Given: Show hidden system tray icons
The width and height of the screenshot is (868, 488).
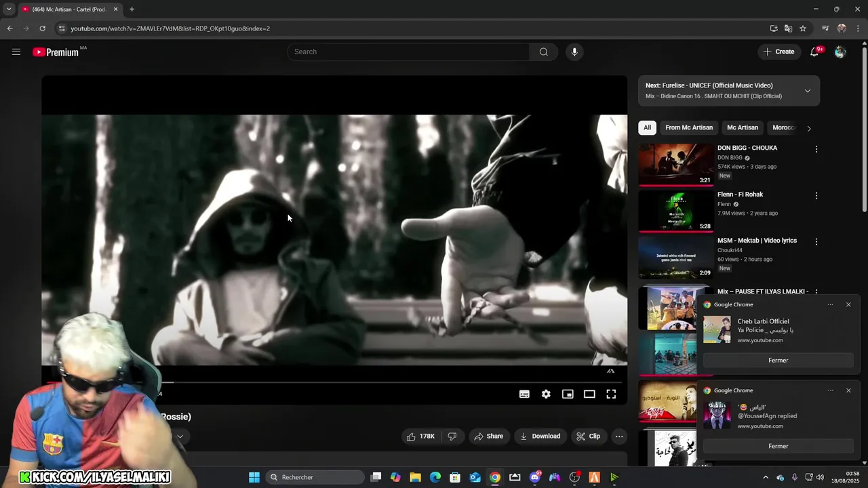Looking at the screenshot, I should pos(766,477).
